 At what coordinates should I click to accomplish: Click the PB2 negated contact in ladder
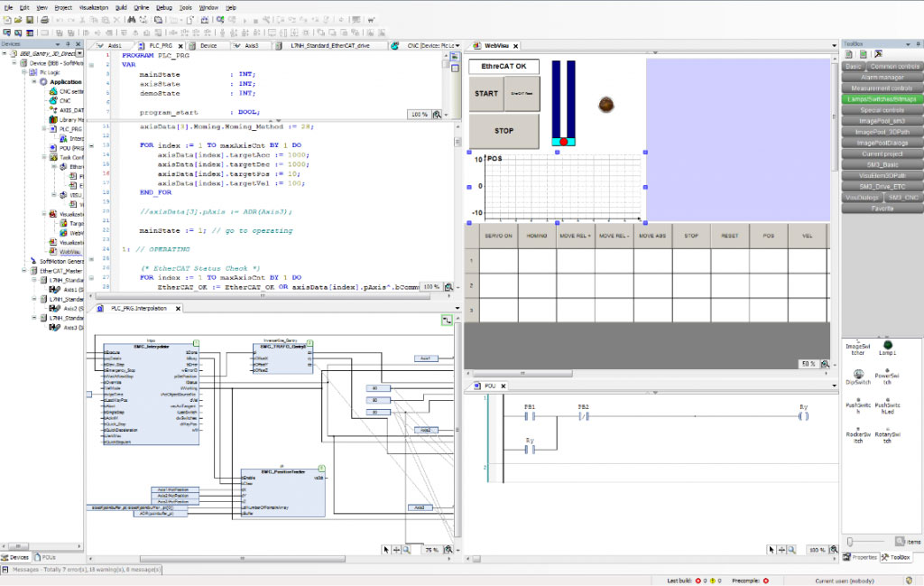click(x=584, y=415)
